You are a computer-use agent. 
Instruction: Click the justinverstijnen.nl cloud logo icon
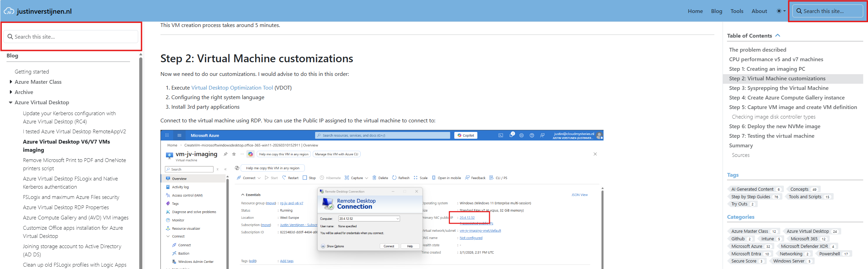[9, 11]
